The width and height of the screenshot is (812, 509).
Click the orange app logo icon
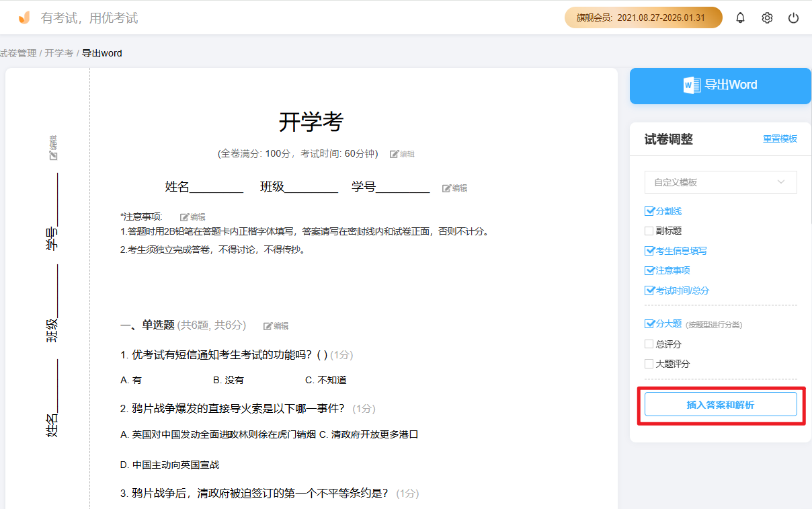point(24,18)
